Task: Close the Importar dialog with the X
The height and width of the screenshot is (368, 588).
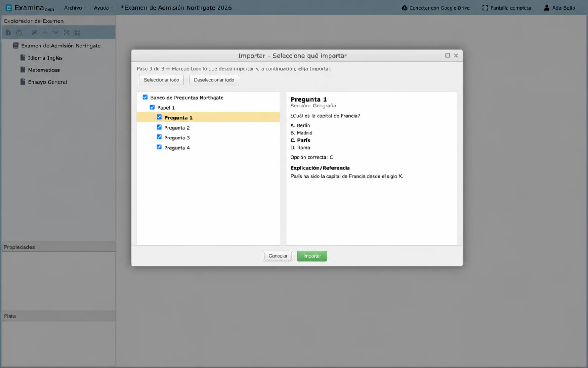Action: 456,56
